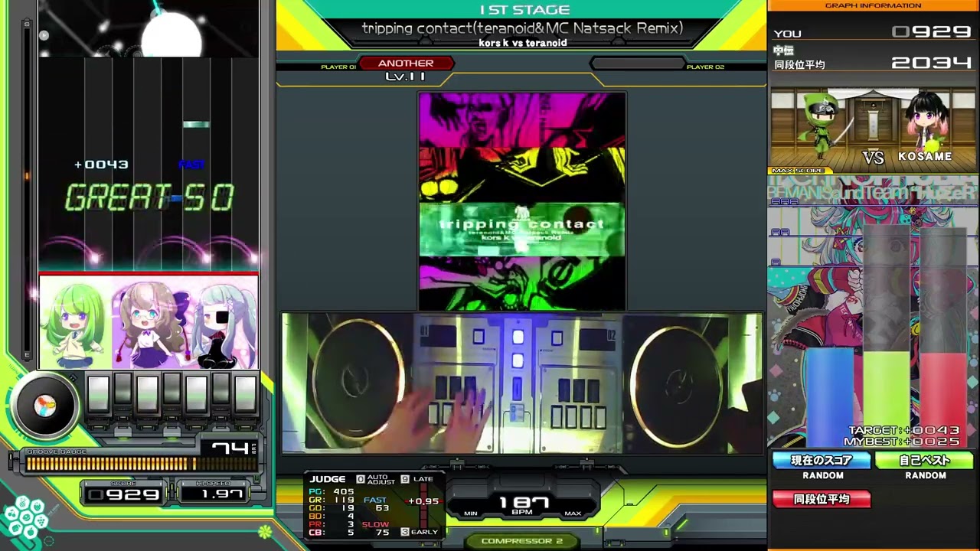Click the artist name kors k vs teranoid

coord(523,43)
